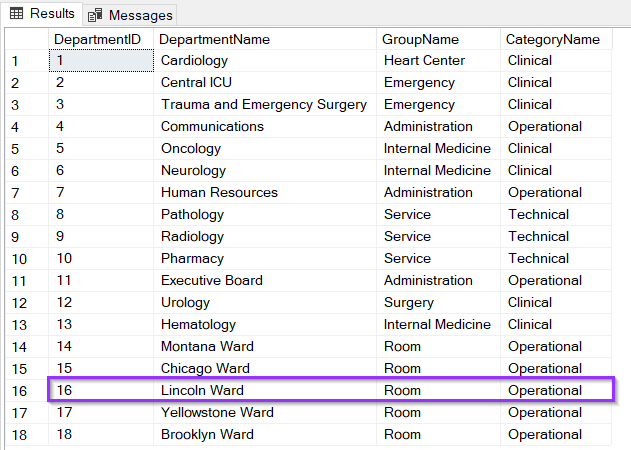Switch to the Messages tab
Viewport: 631px width, 450px height.
(130, 15)
